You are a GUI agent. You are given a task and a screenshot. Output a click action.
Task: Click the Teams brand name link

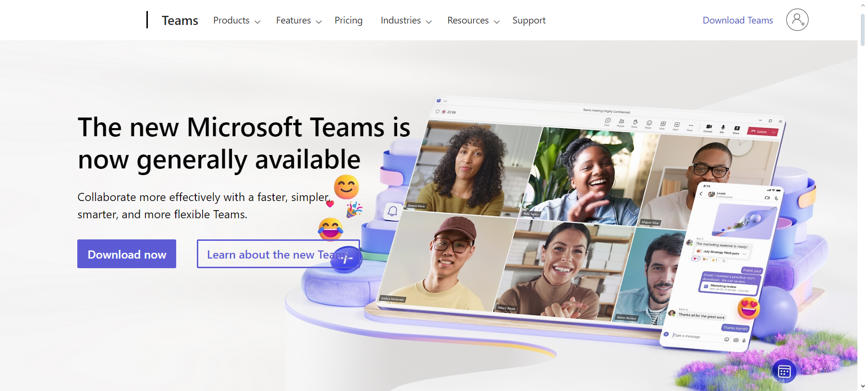pos(180,21)
